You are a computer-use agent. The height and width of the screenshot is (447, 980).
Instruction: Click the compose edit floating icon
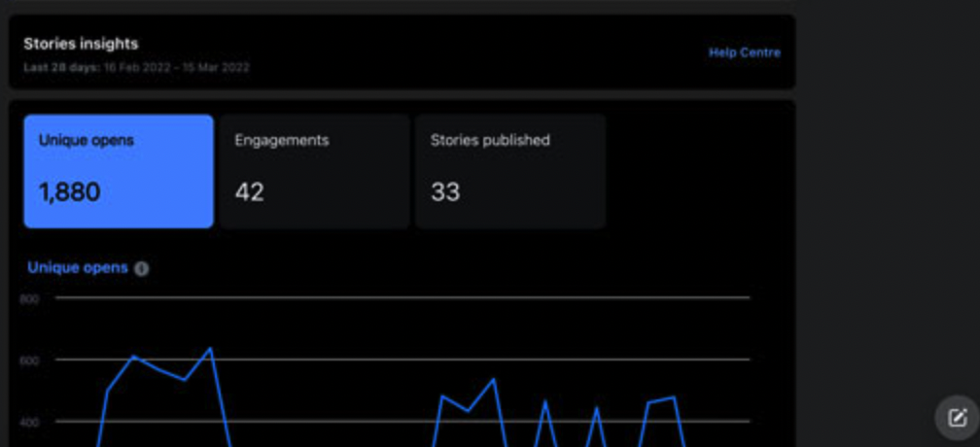coord(957,417)
